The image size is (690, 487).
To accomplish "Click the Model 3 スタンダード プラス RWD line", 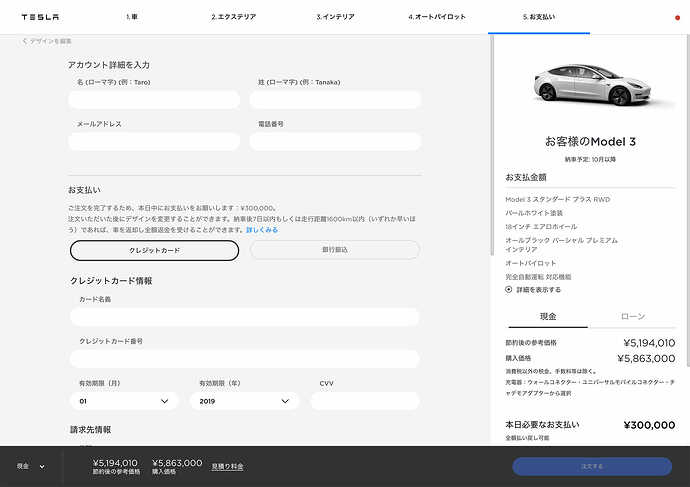I will coord(558,199).
